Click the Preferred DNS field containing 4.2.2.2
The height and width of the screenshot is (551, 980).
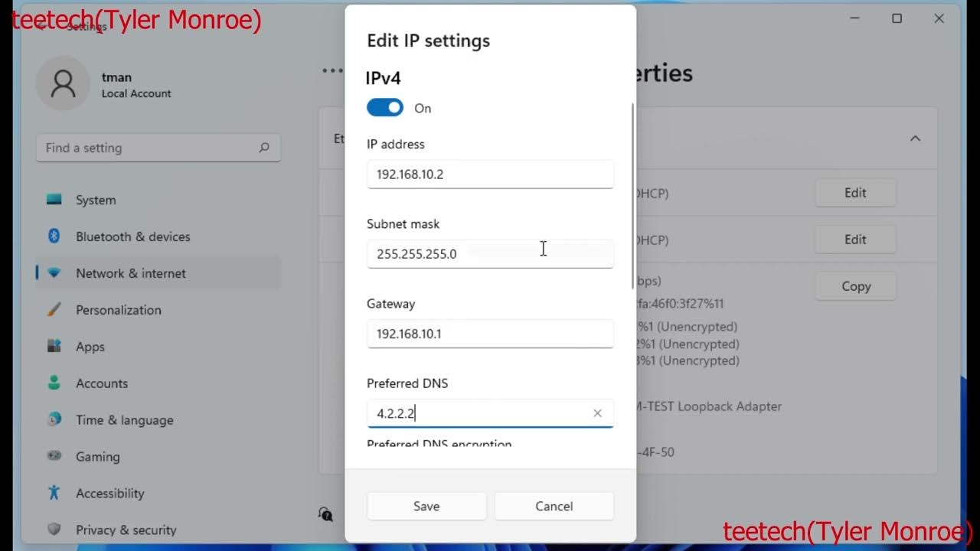click(490, 413)
